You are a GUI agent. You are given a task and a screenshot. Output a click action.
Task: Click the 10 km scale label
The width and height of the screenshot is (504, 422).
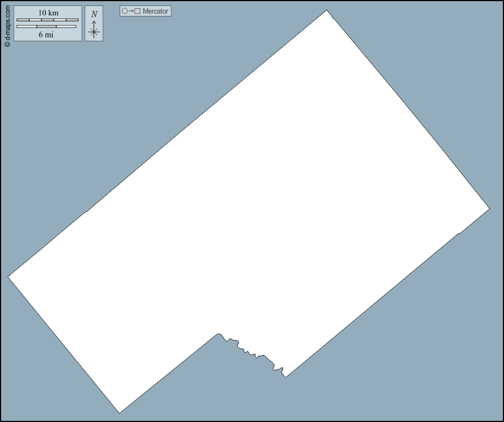48,13
